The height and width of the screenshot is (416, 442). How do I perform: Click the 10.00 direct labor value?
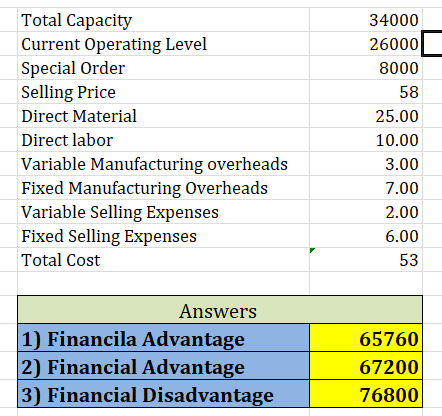[366, 140]
